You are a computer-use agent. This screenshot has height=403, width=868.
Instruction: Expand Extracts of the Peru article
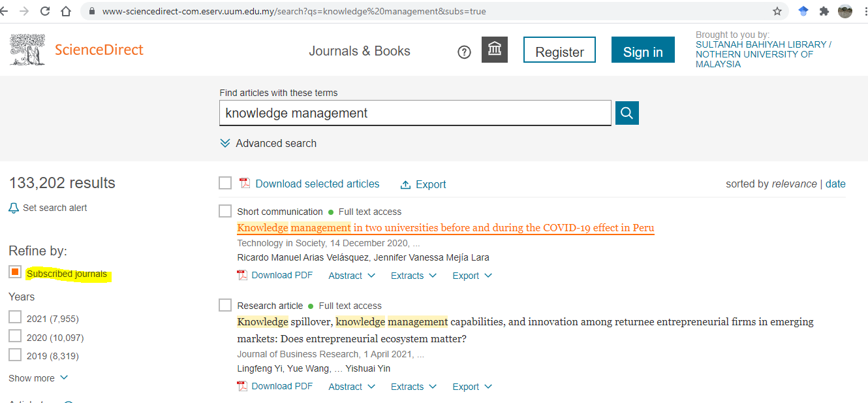point(414,276)
